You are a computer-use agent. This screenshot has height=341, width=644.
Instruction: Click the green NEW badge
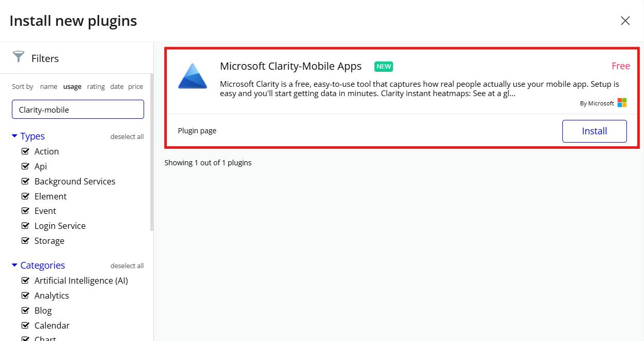(384, 66)
